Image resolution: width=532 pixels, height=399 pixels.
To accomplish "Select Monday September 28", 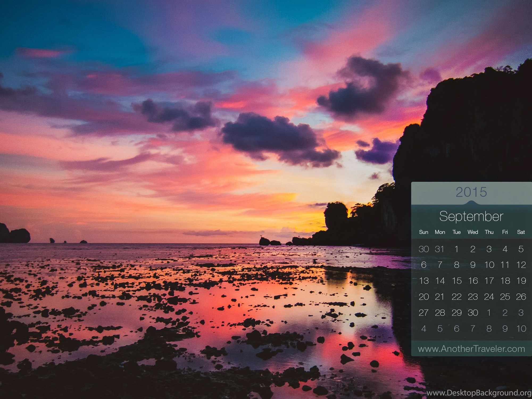I will [440, 313].
